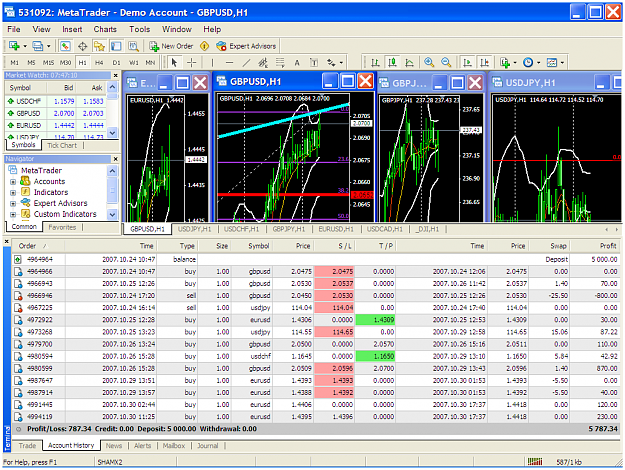Expand the Custom Indicators tree node
This screenshot has height=470, width=625.
click(13, 214)
